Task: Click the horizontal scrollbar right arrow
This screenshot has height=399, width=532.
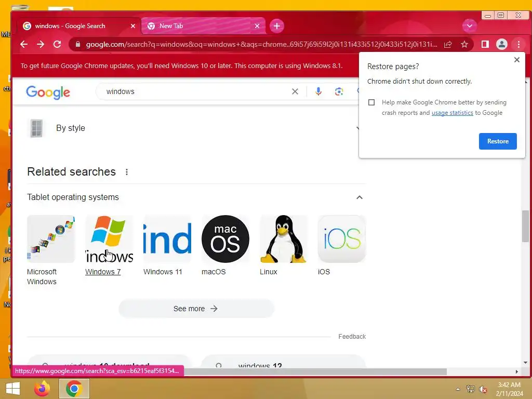Action: [517, 371]
